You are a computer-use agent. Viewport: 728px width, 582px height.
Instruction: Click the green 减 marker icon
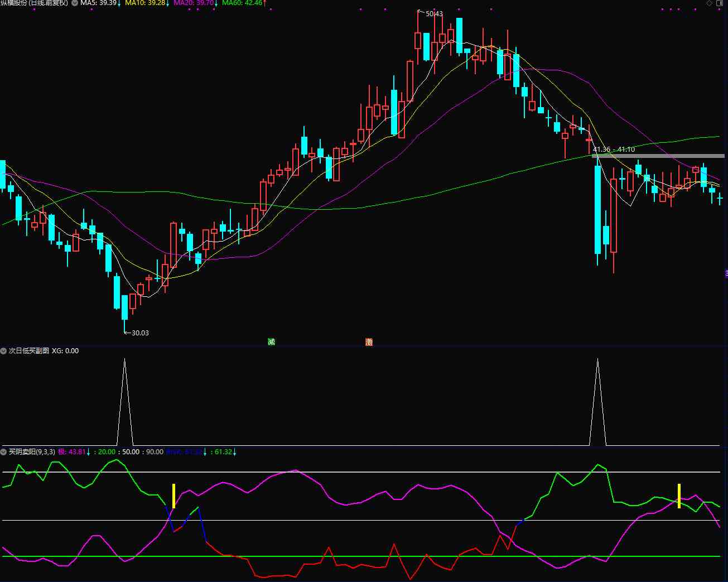click(271, 342)
